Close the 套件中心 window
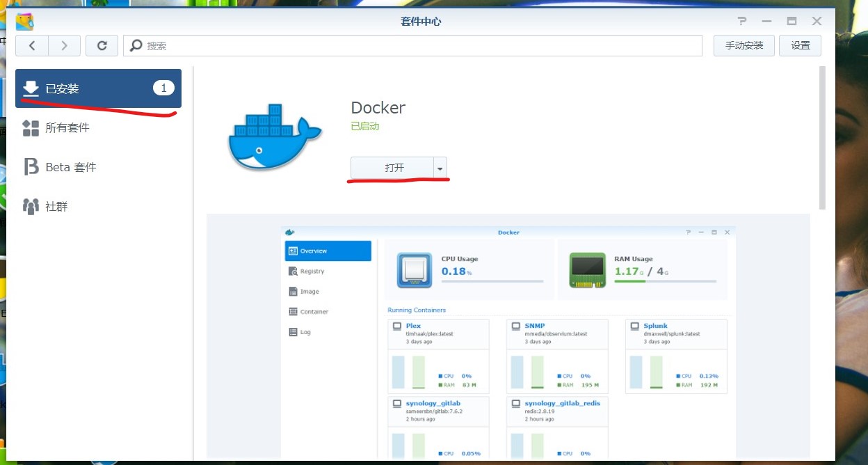 (x=817, y=22)
